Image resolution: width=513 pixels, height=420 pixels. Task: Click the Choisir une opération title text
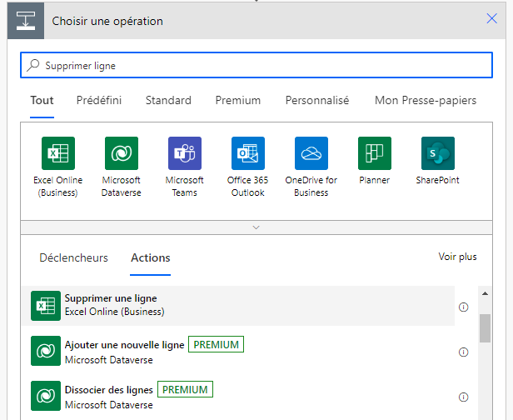click(107, 22)
